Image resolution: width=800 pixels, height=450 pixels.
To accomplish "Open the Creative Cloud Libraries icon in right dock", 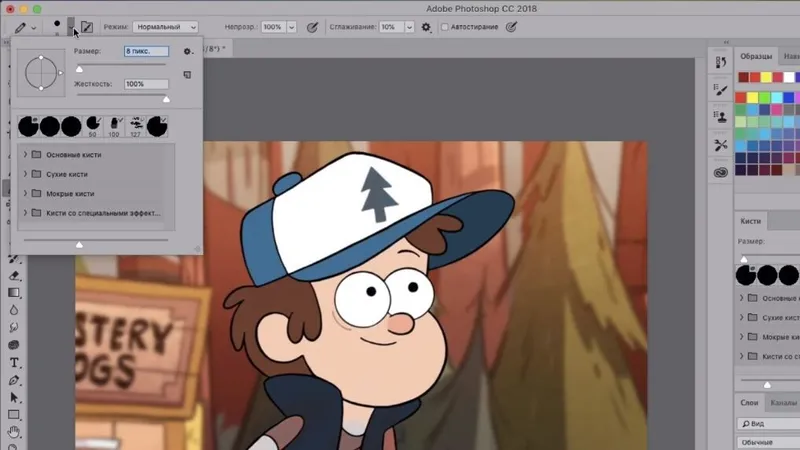I will (x=720, y=172).
